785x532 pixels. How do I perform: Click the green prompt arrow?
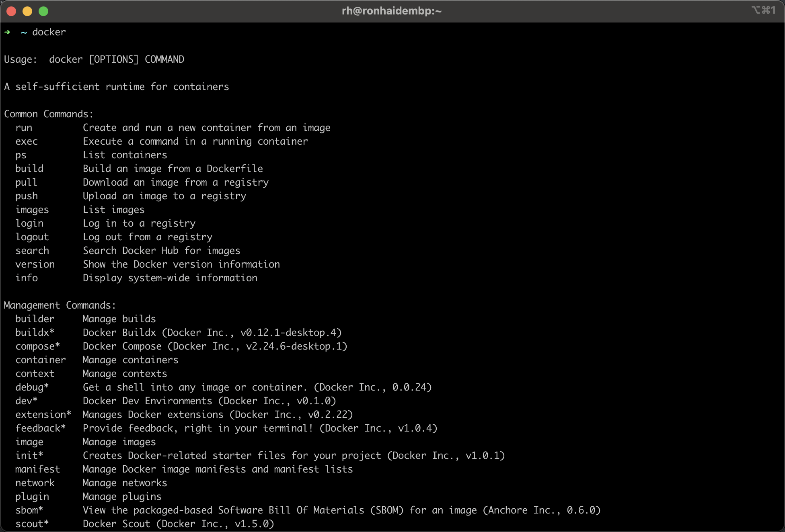click(7, 32)
